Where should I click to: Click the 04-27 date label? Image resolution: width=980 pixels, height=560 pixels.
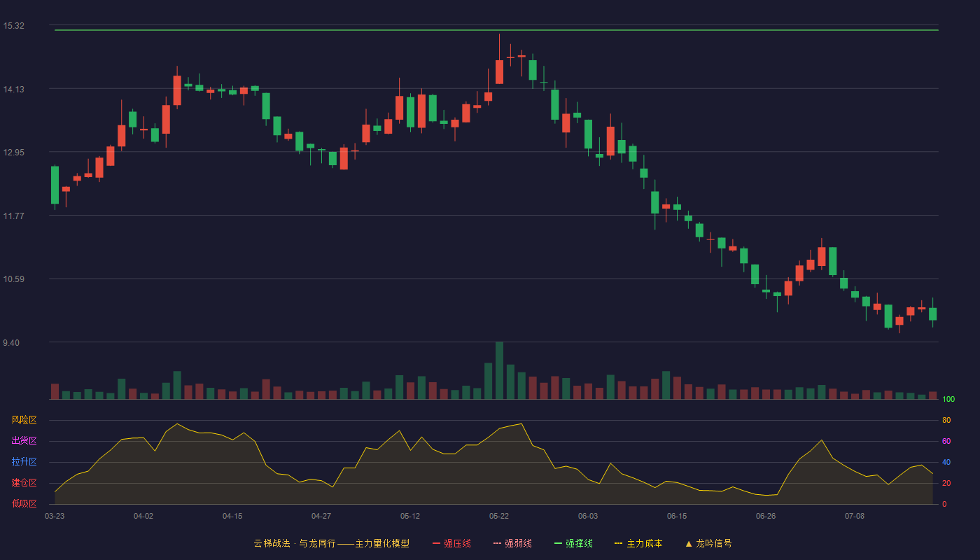pos(321,516)
